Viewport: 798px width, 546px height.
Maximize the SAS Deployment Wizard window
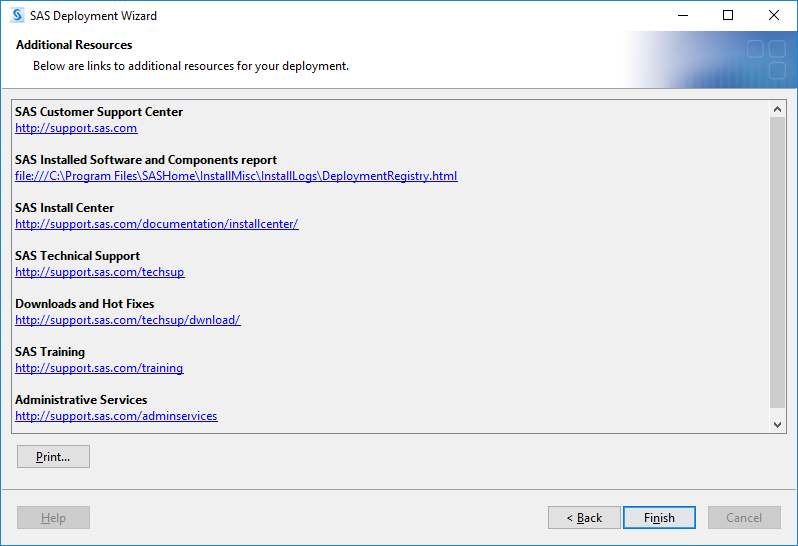(x=728, y=15)
